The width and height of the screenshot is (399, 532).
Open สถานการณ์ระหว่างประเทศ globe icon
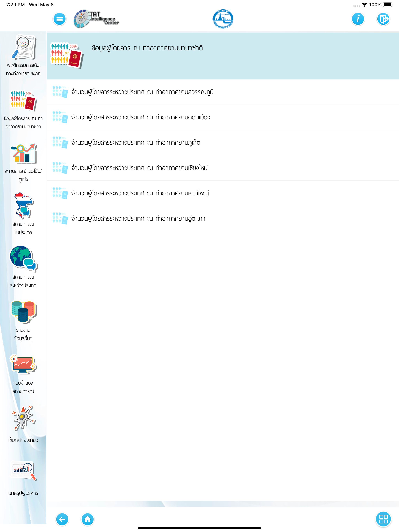[24, 259]
